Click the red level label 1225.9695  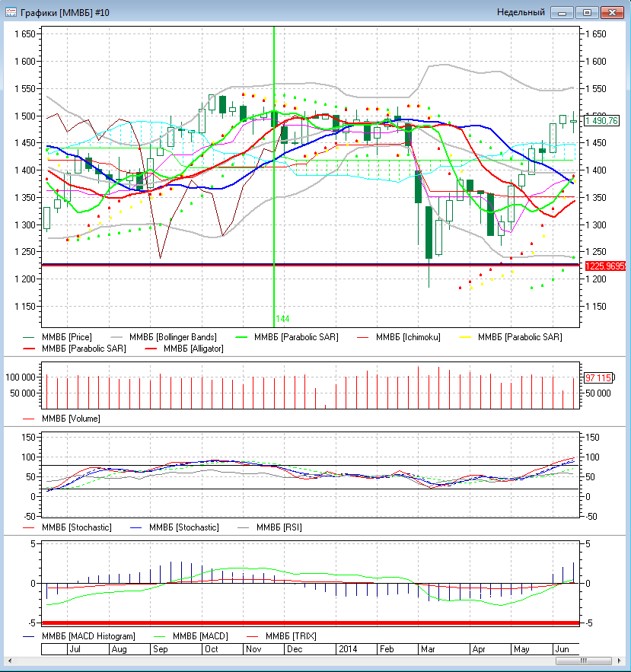605,266
